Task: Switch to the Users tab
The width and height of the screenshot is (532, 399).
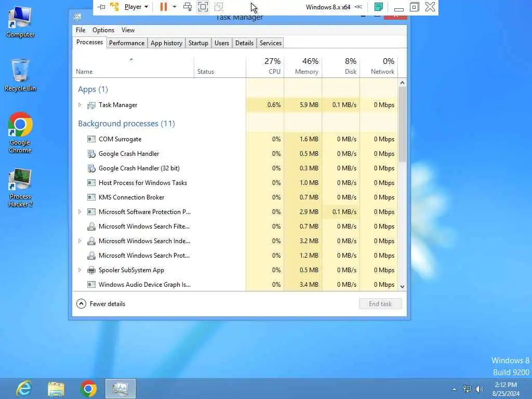Action: [x=221, y=43]
